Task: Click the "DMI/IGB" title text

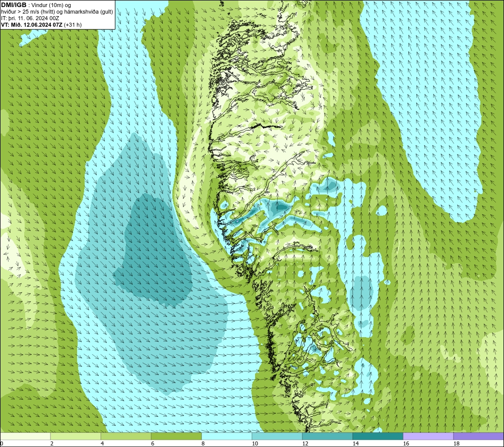Action: click(x=14, y=5)
